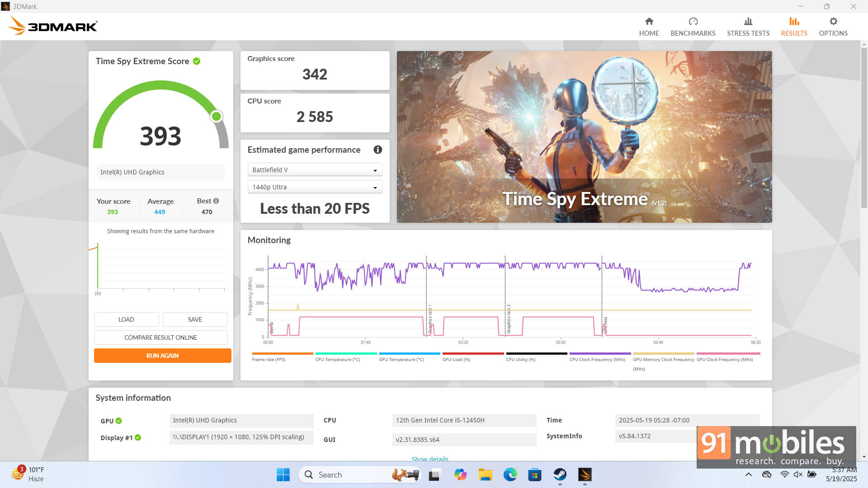This screenshot has width=868, height=488.
Task: Open File Explorer from taskbar
Action: (485, 474)
